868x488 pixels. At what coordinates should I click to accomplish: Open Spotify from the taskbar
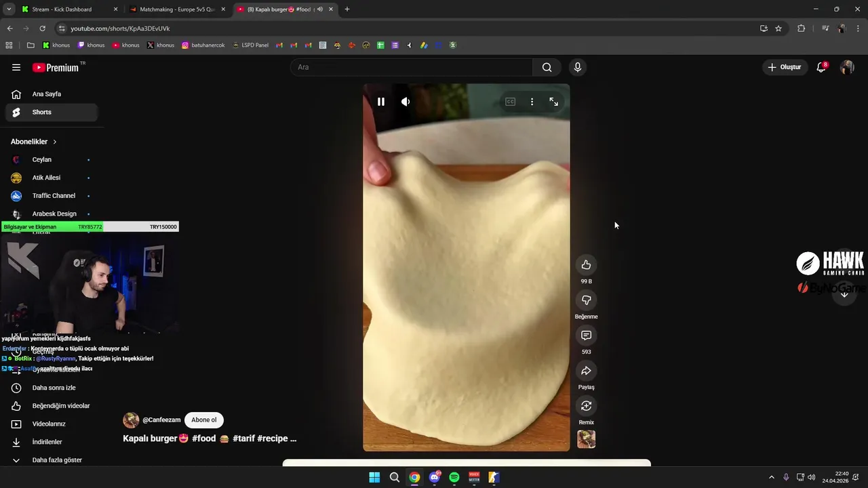tap(454, 477)
